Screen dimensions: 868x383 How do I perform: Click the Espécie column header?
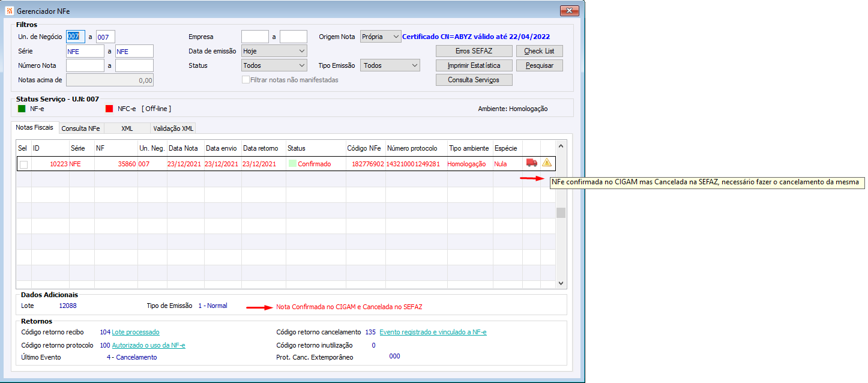point(507,148)
